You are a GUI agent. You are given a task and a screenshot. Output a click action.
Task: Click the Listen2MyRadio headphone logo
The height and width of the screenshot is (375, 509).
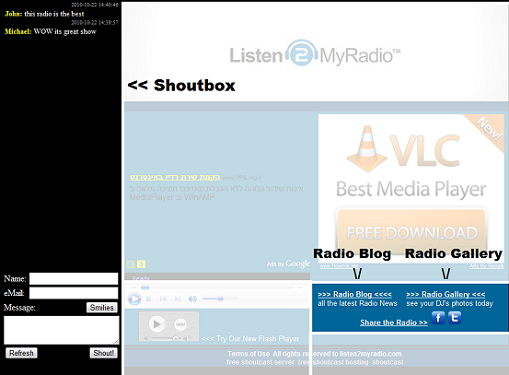301,53
